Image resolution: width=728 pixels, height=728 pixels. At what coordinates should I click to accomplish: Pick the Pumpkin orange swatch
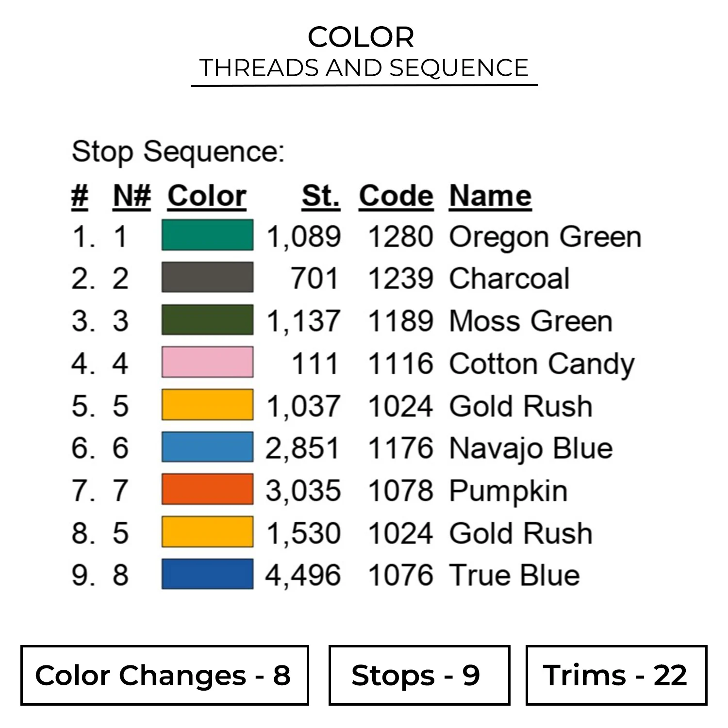click(207, 489)
